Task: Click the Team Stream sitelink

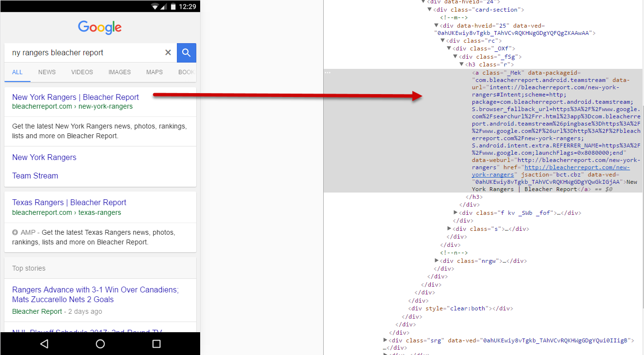Action: (x=35, y=176)
